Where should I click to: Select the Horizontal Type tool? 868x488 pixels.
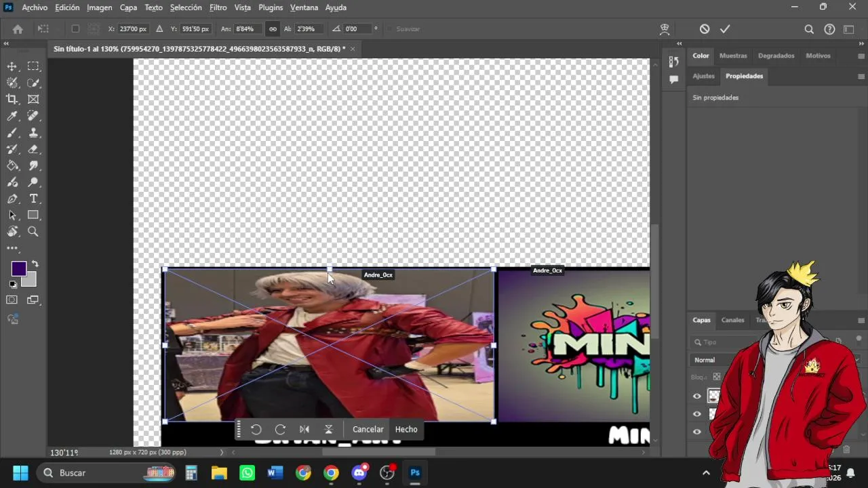click(x=33, y=199)
